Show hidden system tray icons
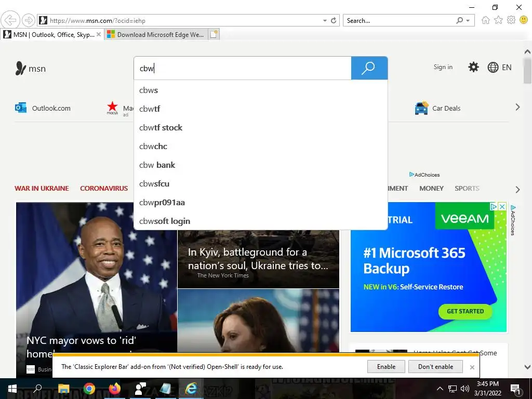 440,389
